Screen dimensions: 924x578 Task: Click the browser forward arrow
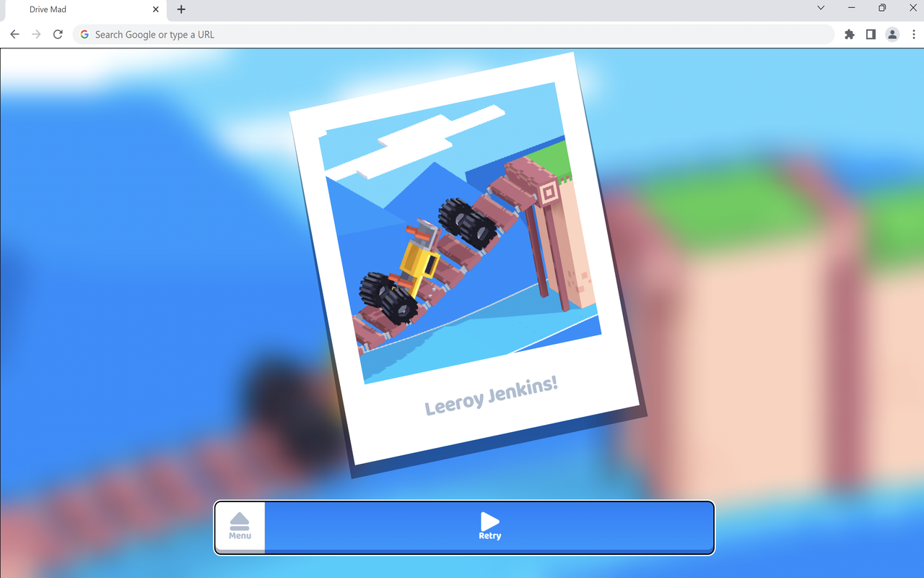pos(35,34)
